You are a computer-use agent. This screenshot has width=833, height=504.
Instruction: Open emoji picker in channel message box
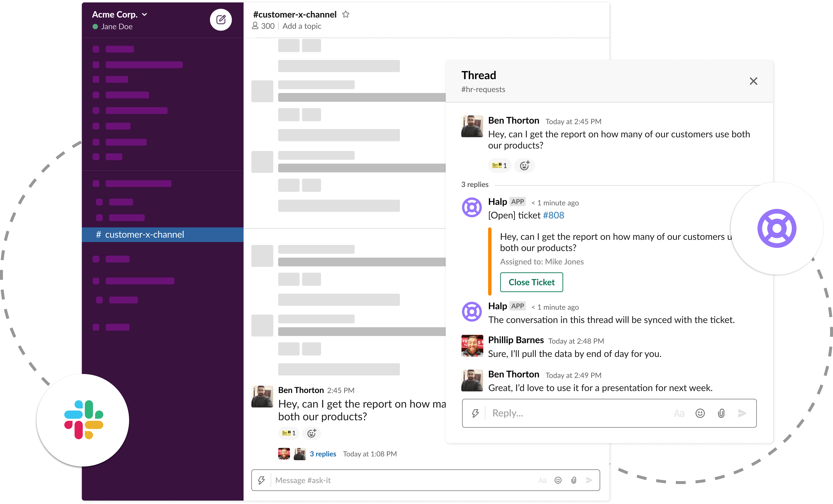pyautogui.click(x=558, y=480)
